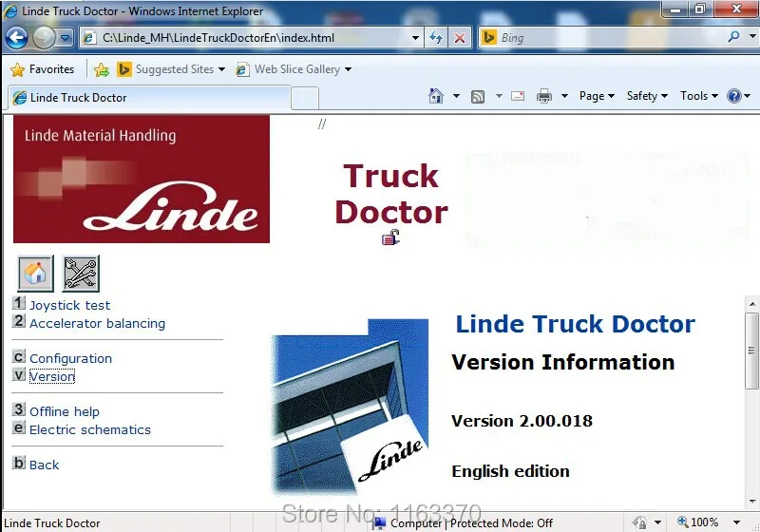The image size is (760, 532).
Task: Click 'Protected Mode: Off' in status bar
Action: click(502, 523)
